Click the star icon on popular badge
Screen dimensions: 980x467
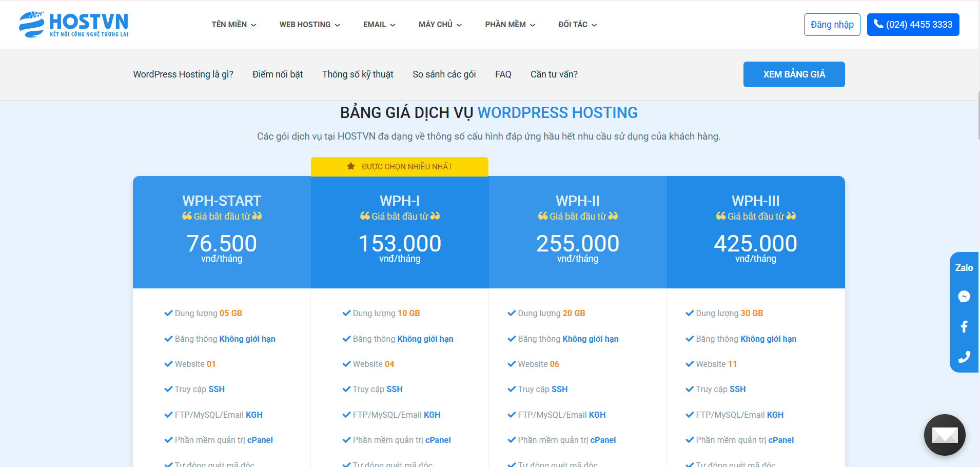[x=351, y=166]
